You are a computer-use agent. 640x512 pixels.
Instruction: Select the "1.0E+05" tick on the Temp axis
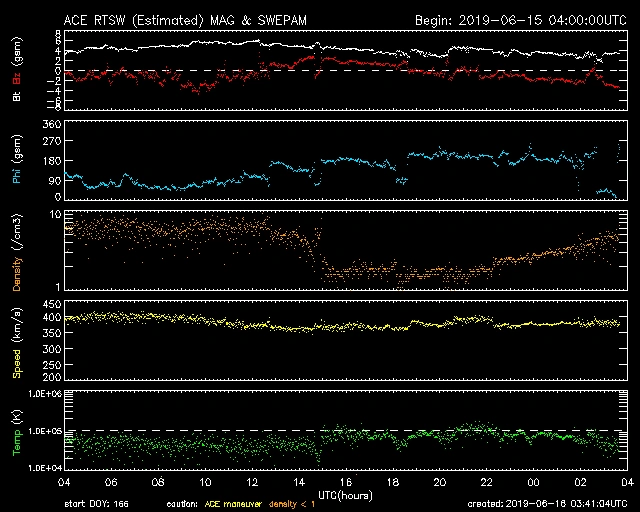pyautogui.click(x=45, y=431)
